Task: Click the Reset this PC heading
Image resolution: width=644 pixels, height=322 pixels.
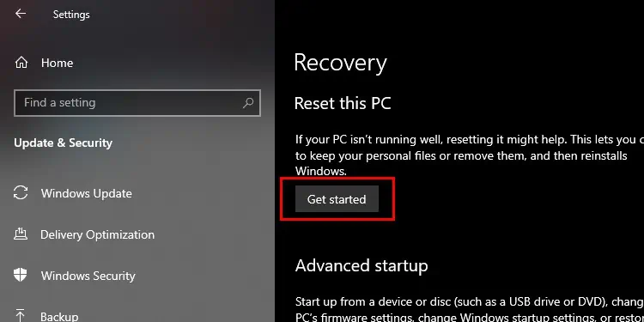Action: pyautogui.click(x=343, y=103)
